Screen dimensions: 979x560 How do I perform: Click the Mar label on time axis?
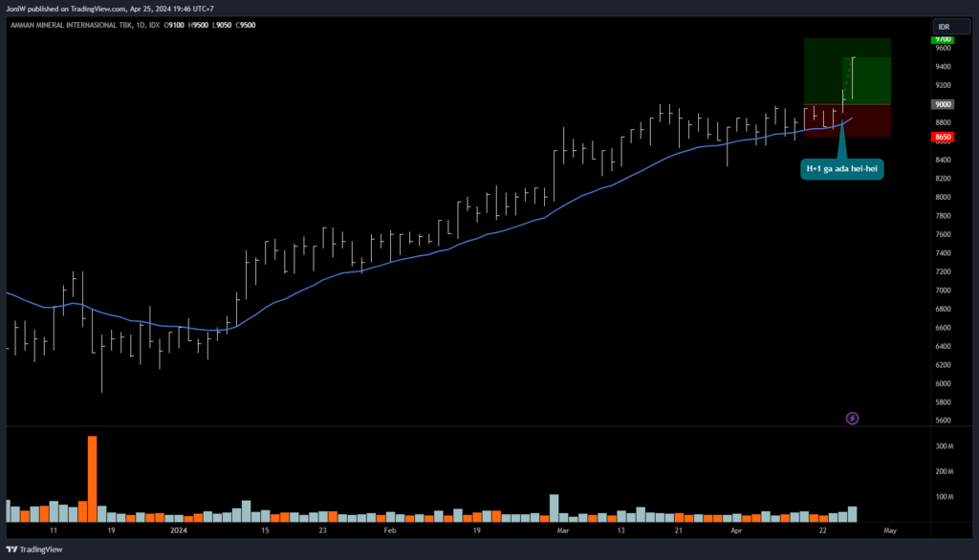pyautogui.click(x=562, y=528)
